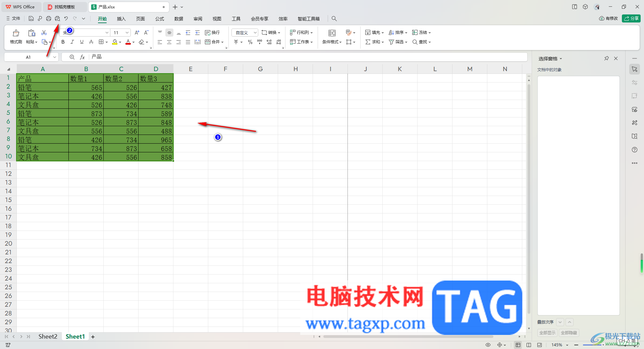The width and height of the screenshot is (644, 349).
Task: Switch to normal view in status bar
Action: click(x=518, y=345)
